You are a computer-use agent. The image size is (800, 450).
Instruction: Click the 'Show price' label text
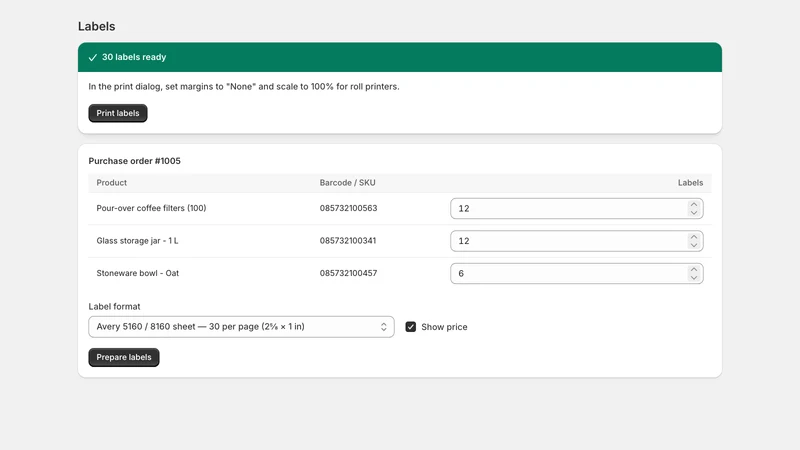[x=444, y=327]
